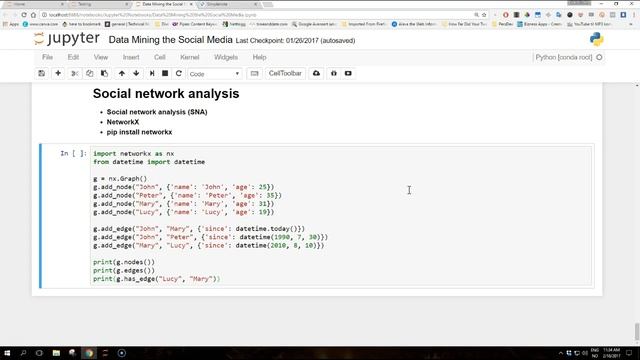
Task: Switch to the Simplenote browser tab
Action: pyautogui.click(x=228, y=4)
